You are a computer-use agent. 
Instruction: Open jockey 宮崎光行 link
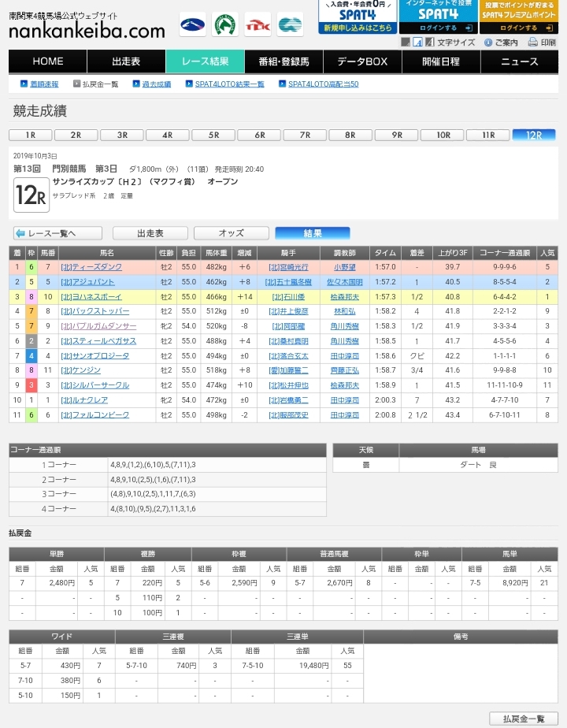[288, 267]
